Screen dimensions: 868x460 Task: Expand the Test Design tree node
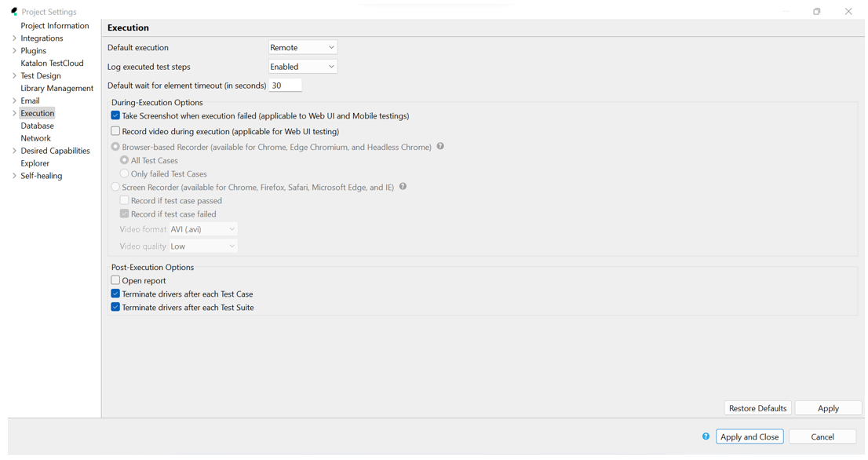[x=13, y=75]
